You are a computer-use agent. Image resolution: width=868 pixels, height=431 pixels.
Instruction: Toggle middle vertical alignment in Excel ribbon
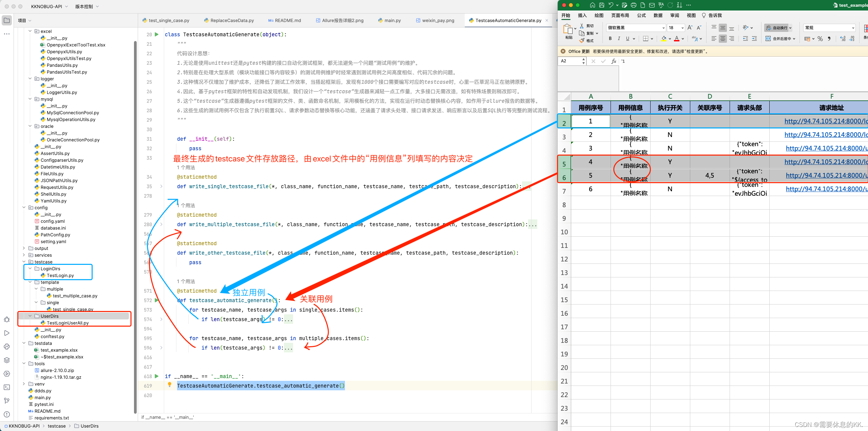coord(723,28)
